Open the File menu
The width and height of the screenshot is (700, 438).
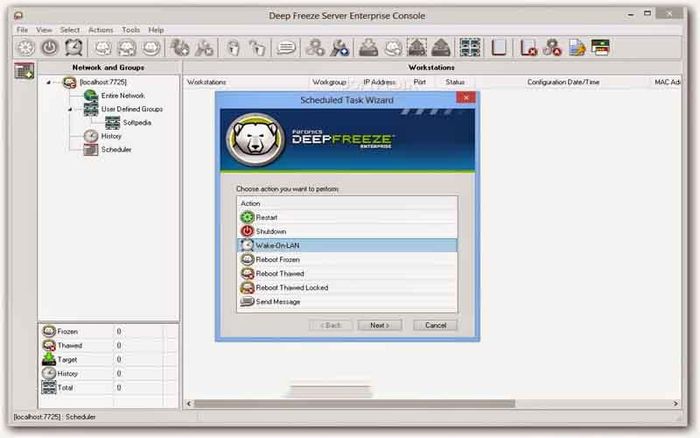[x=22, y=30]
